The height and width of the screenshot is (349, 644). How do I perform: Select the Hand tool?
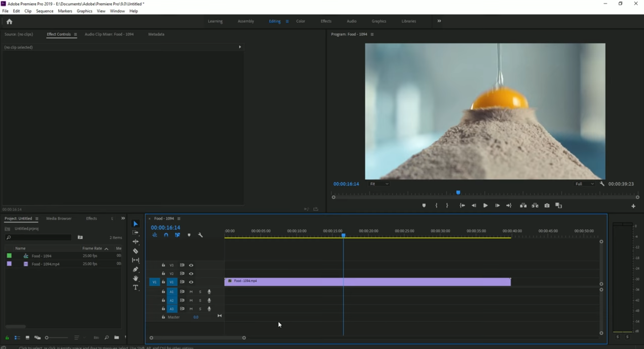click(x=136, y=278)
